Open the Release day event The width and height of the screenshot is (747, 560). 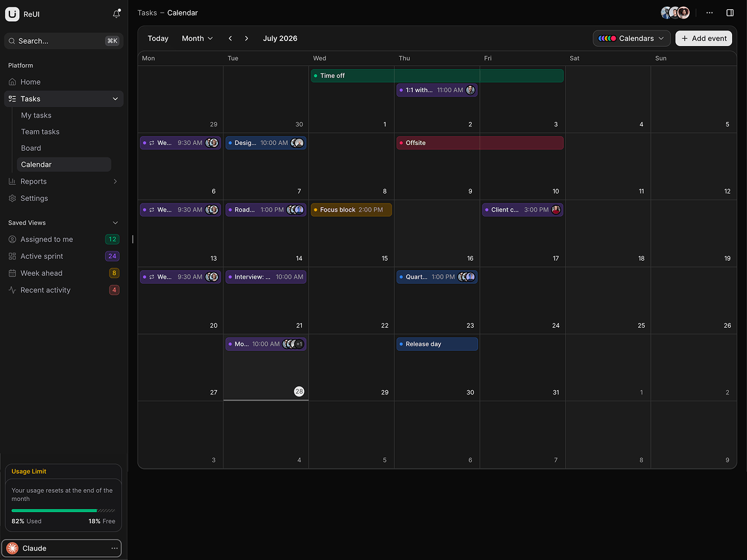pyautogui.click(x=437, y=344)
